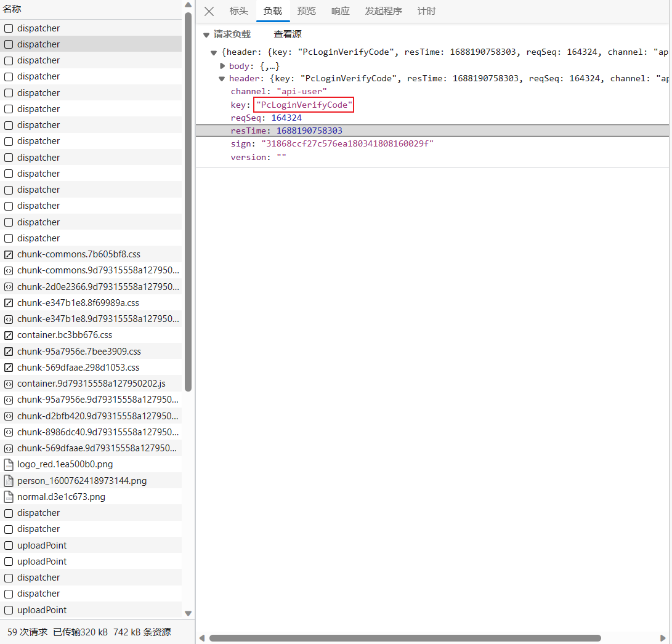Click the person_1600762418973144.png file icon

[x=9, y=481]
